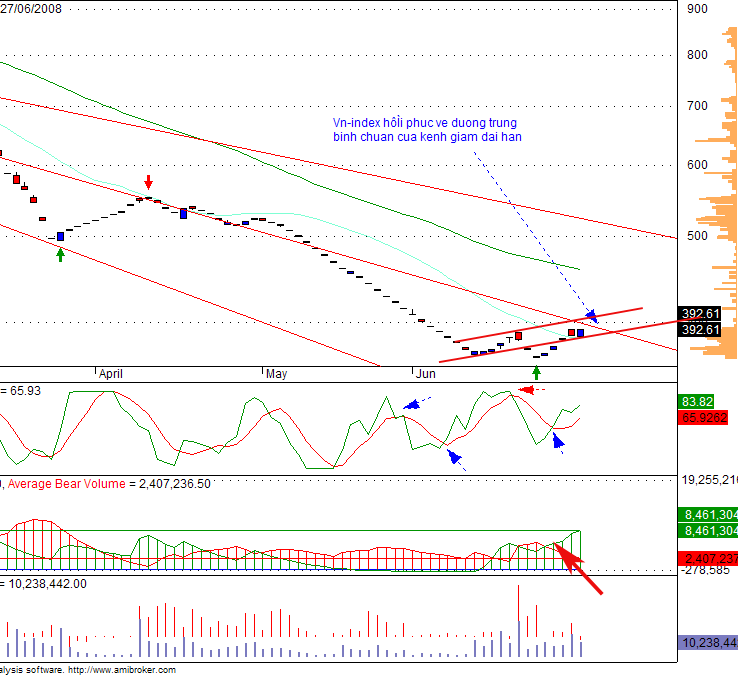The width and height of the screenshot is (738, 676).
Task: Select the green up arrow before April
Action: click(60, 254)
